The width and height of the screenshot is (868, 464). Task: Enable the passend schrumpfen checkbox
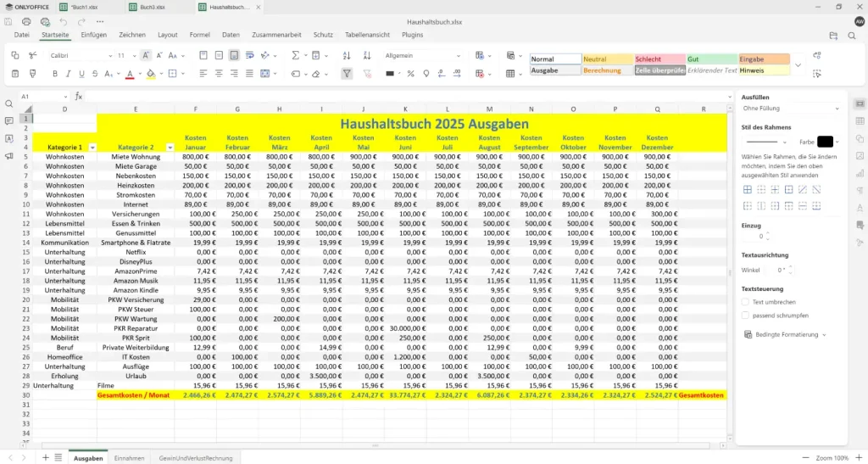745,315
